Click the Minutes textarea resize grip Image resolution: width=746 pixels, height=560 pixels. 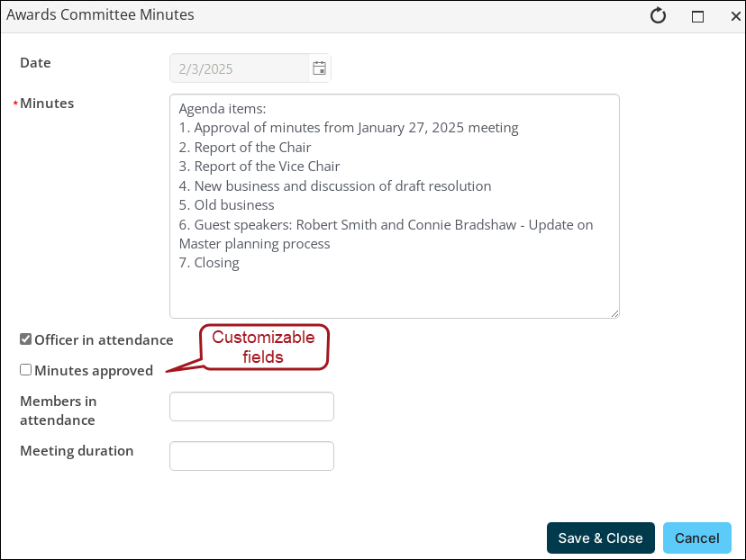(614, 313)
